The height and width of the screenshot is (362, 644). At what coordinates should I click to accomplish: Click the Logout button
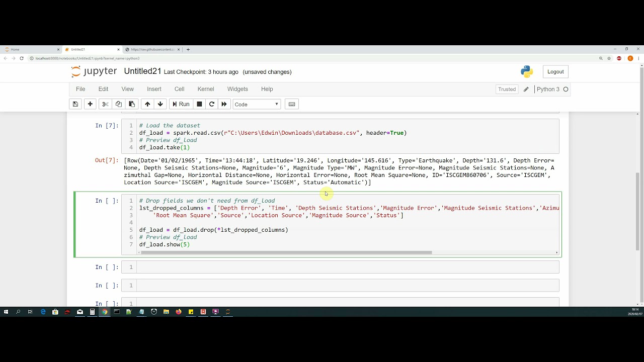point(555,72)
